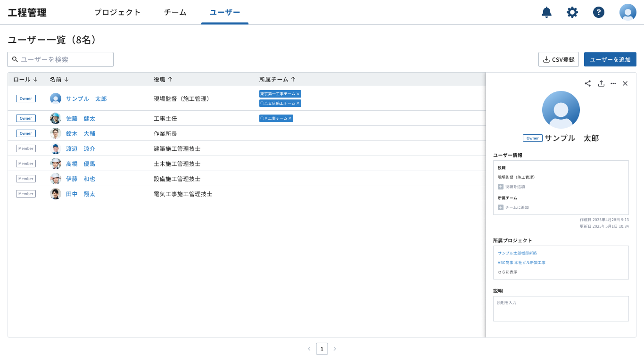Click the next page chevron
Screen dimensions: 644x362
(335, 349)
